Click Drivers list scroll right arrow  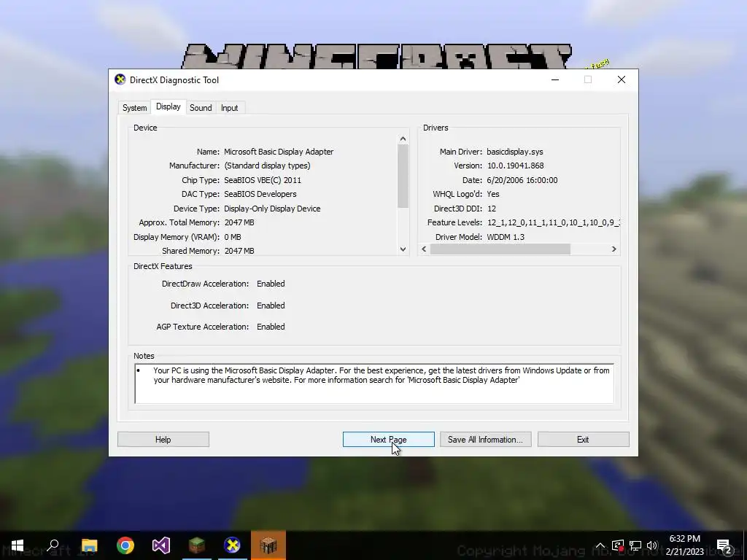pyautogui.click(x=614, y=249)
